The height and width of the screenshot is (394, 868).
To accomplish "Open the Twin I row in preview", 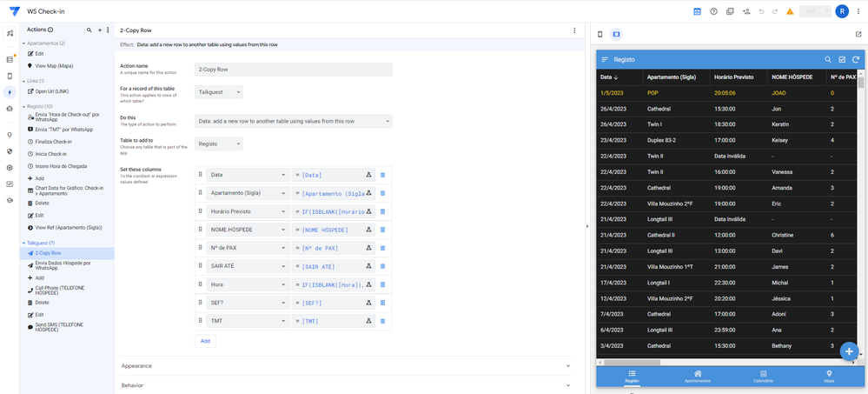I will point(726,124).
